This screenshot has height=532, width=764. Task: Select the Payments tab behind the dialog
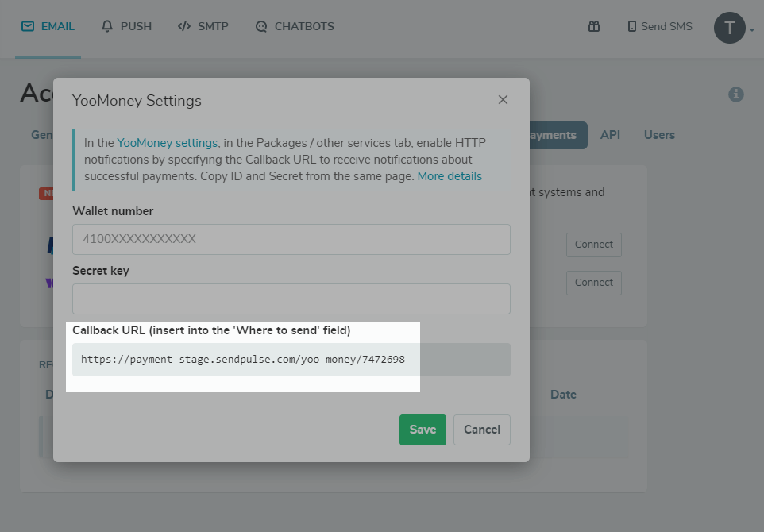(x=558, y=135)
